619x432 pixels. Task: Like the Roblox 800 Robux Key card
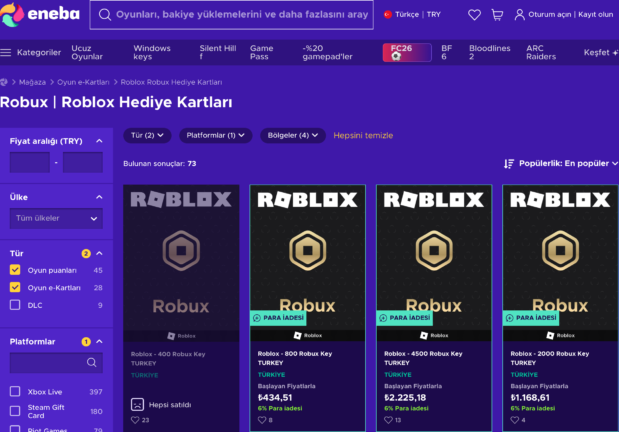click(x=263, y=420)
